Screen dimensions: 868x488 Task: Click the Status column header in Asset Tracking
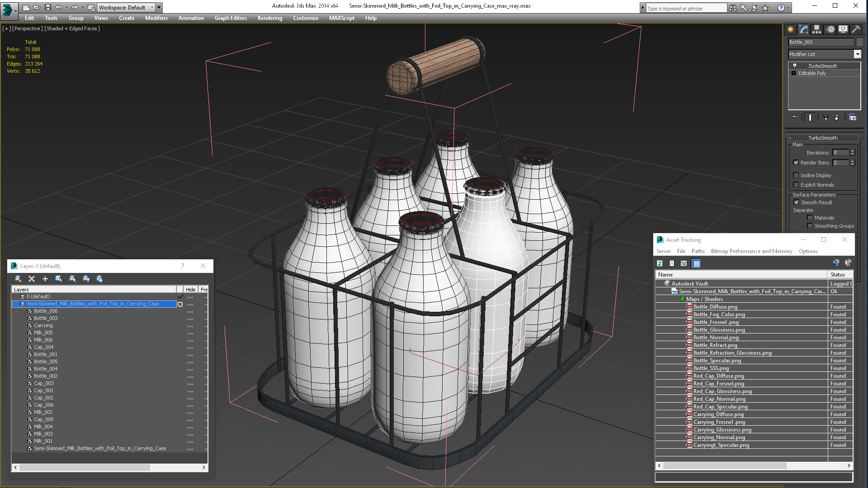point(840,275)
